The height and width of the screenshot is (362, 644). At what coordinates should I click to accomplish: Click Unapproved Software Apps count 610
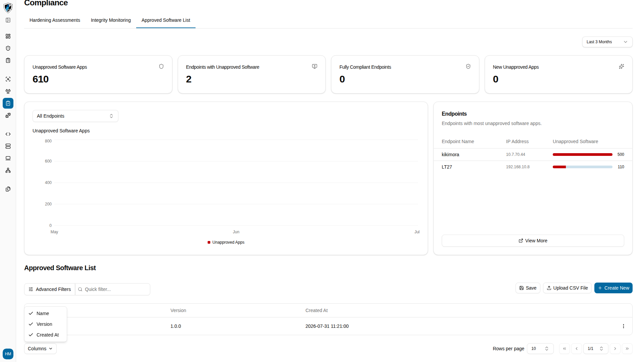pos(41,79)
